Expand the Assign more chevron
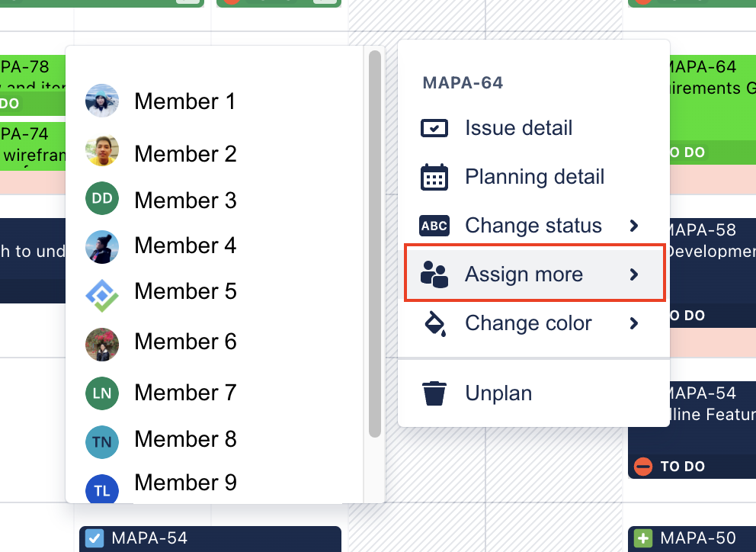This screenshot has width=756, height=552. tap(634, 274)
